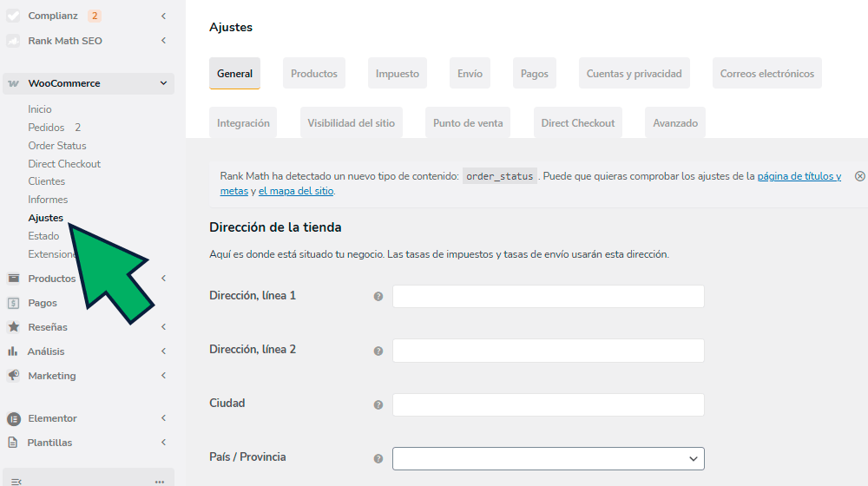Viewport: 868px width, 486px height.
Task: Click the collapse menu icon at sidebar bottom
Action: [x=16, y=482]
